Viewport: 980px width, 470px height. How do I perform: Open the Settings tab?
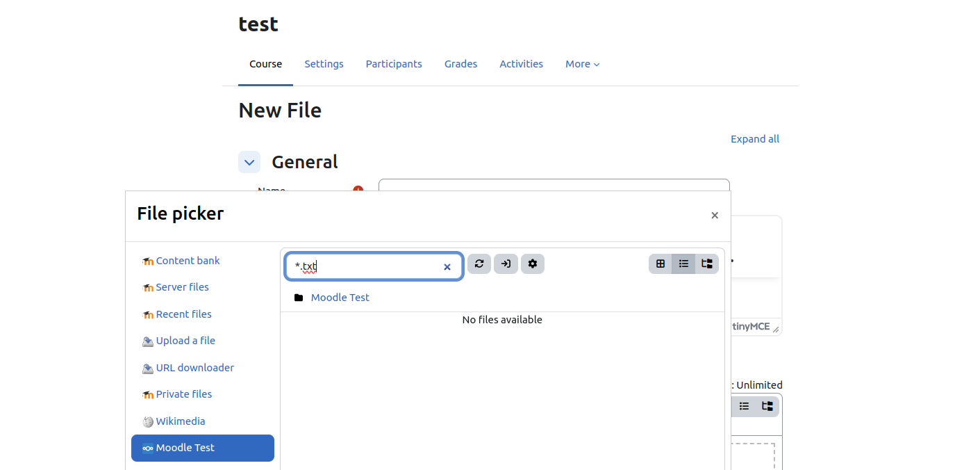click(x=324, y=64)
